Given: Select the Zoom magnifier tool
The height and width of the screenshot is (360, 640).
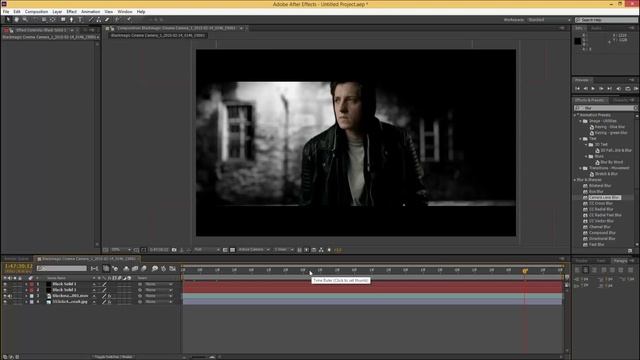Looking at the screenshot, I should [25, 20].
